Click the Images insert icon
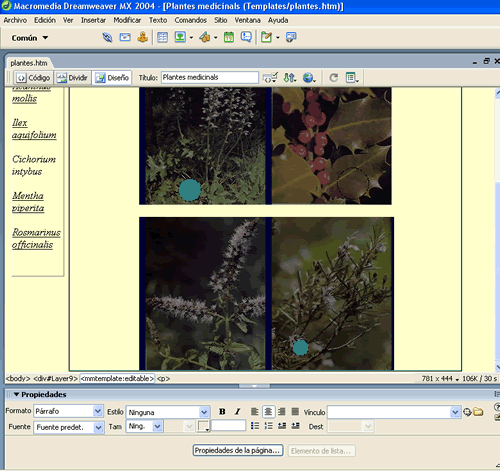The height and width of the screenshot is (471, 500). pos(180,37)
